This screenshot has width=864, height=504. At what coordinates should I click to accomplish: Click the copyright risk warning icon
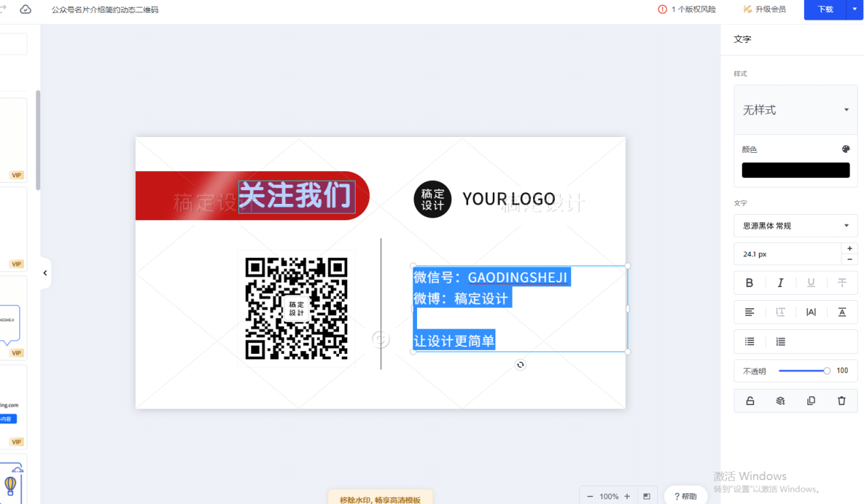click(662, 10)
